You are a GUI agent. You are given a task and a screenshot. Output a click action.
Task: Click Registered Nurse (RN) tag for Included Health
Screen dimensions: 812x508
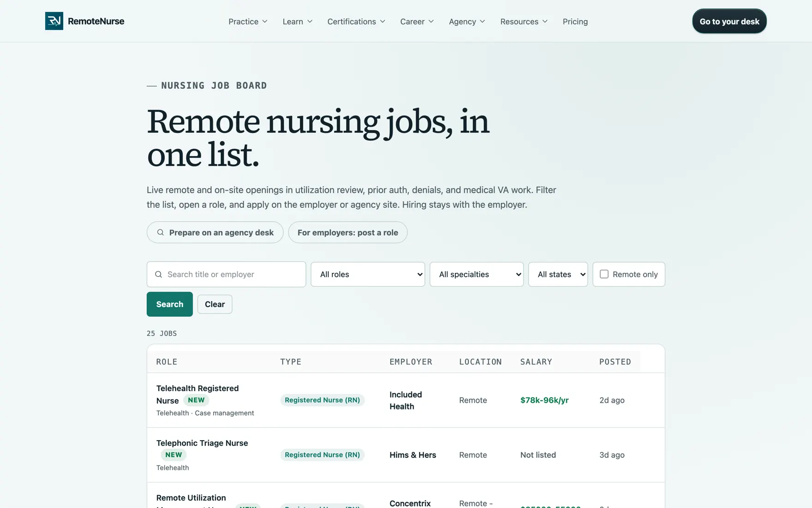tap(322, 400)
